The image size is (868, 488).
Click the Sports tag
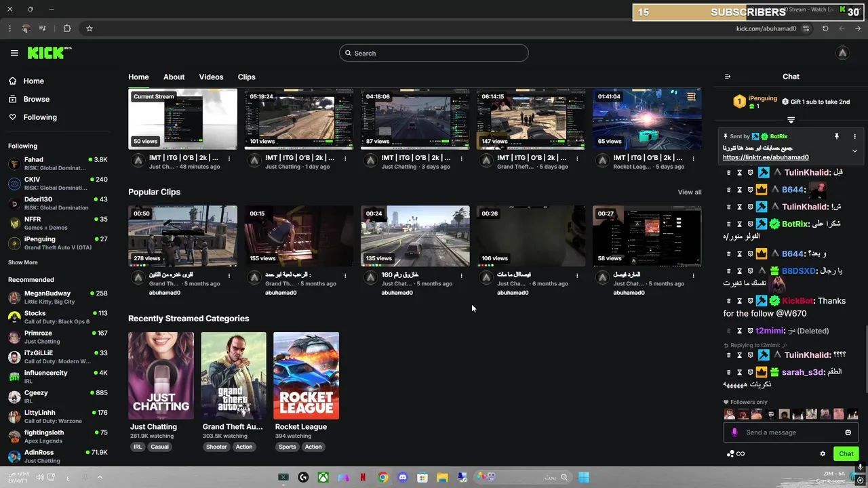coord(288,447)
